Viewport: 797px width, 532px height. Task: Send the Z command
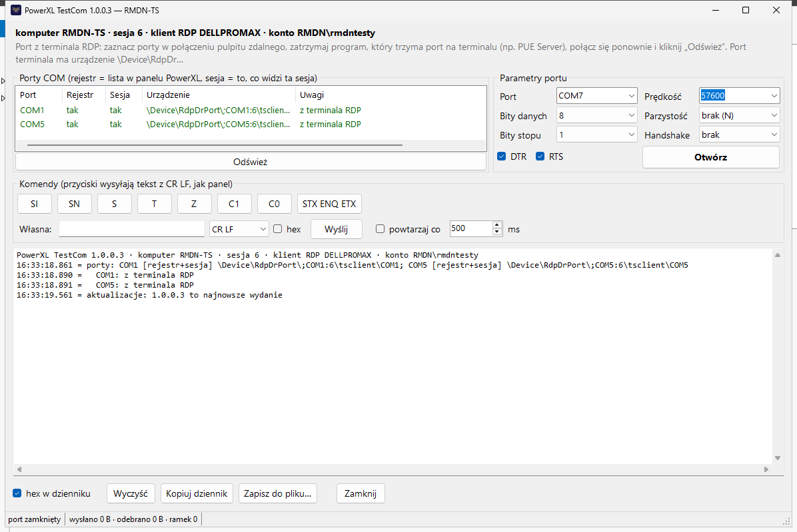[x=194, y=204]
